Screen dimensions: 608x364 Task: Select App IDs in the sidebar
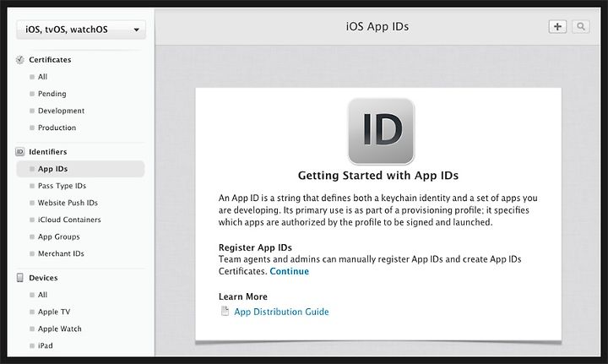click(x=80, y=169)
